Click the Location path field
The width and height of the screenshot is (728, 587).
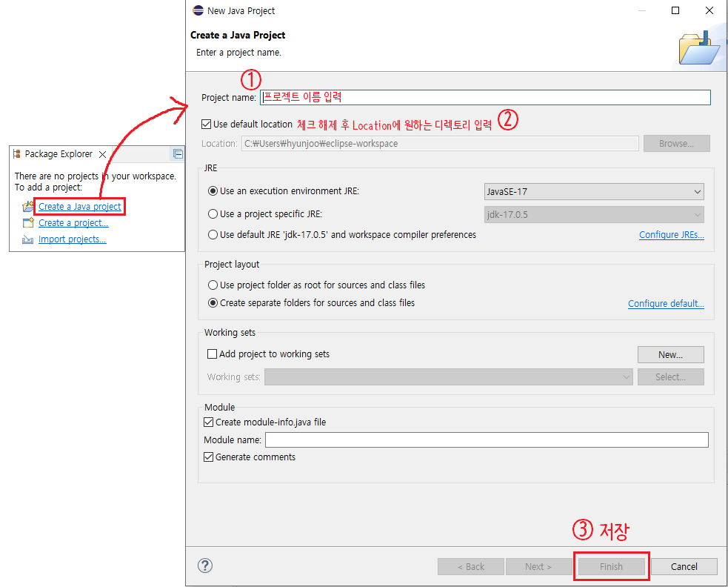[440, 144]
